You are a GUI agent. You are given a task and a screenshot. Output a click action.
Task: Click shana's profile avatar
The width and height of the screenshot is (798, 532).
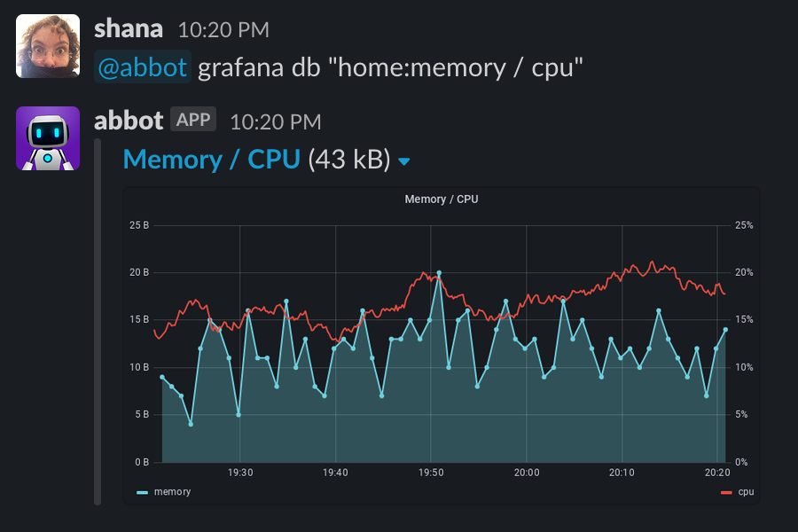coord(48,46)
